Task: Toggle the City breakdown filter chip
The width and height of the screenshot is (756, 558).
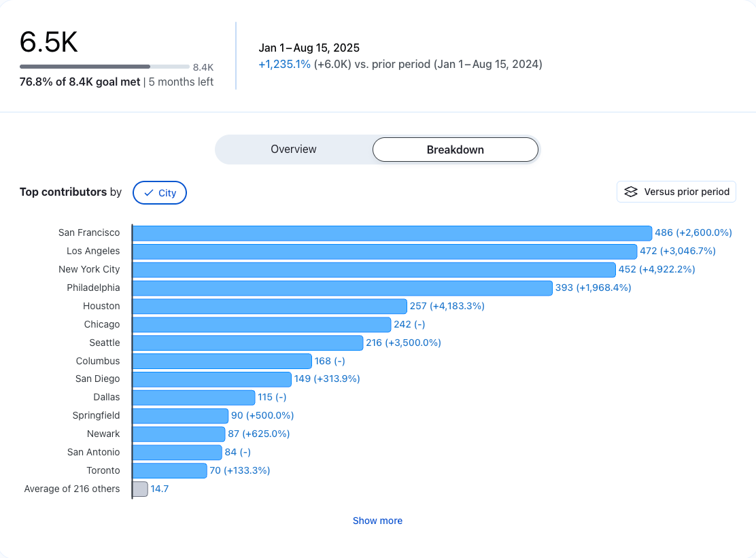Action: click(x=159, y=192)
